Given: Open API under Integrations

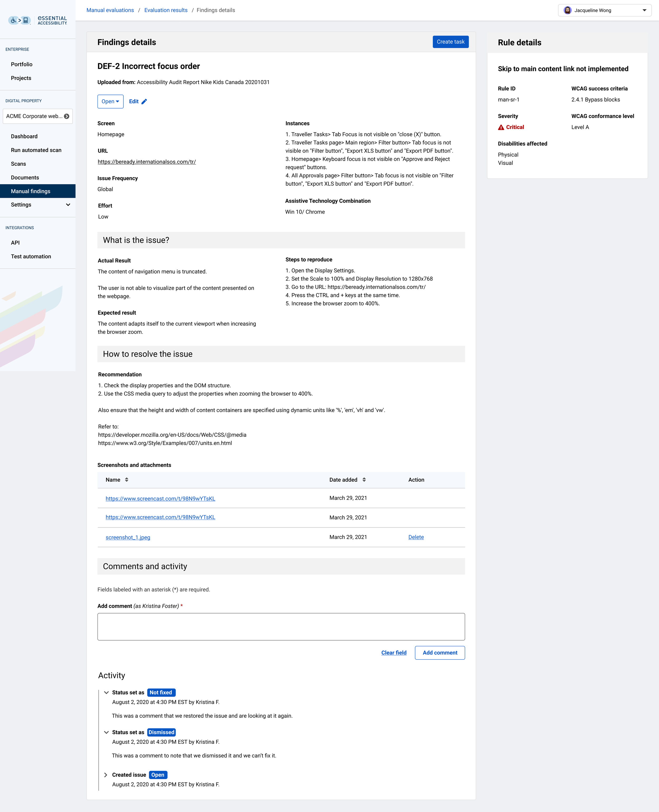Looking at the screenshot, I should point(15,242).
